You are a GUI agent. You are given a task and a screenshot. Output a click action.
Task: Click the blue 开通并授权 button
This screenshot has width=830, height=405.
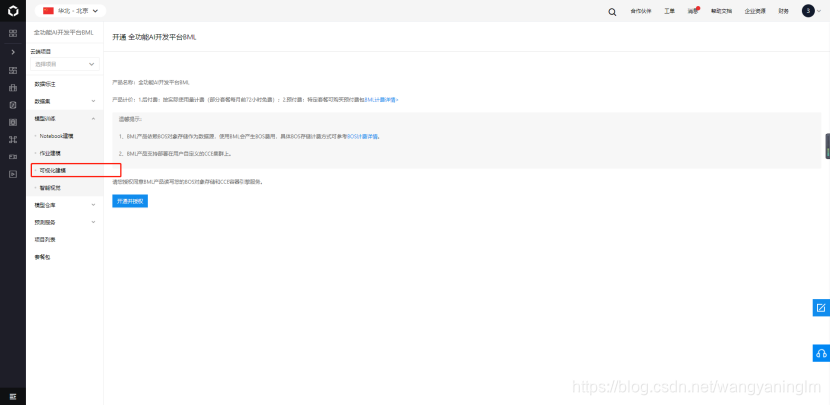(x=130, y=201)
